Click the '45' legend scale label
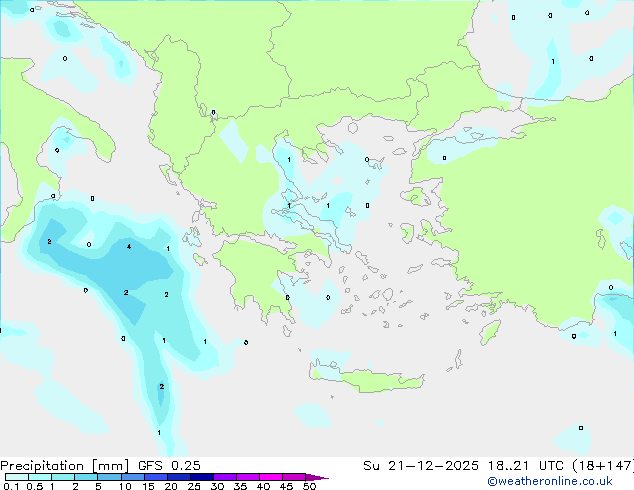This screenshot has width=634, height=490. click(x=286, y=486)
